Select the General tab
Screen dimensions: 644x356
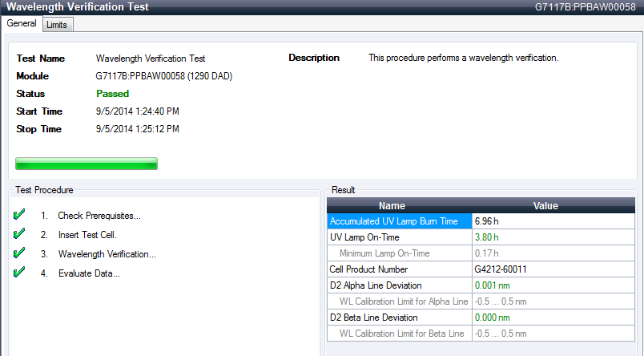(x=22, y=24)
